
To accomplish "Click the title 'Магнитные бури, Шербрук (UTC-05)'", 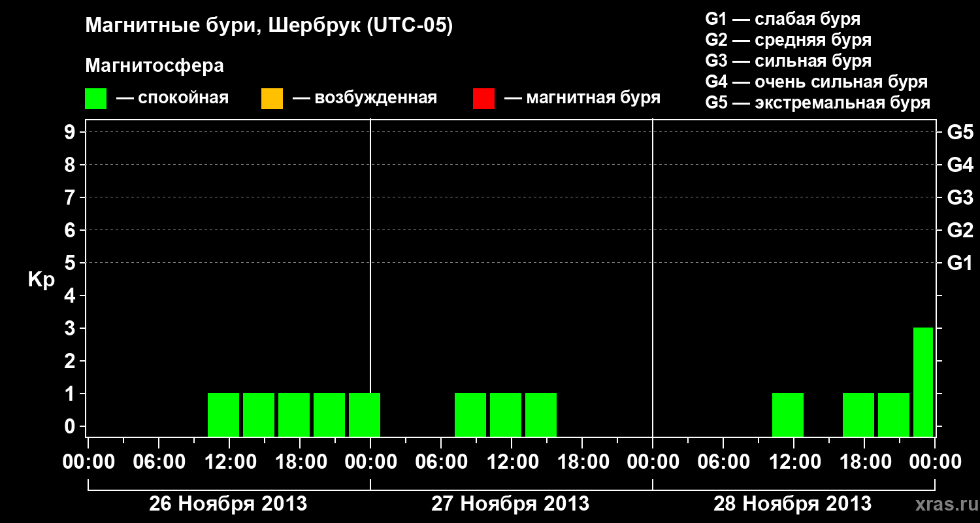I will coord(269,27).
